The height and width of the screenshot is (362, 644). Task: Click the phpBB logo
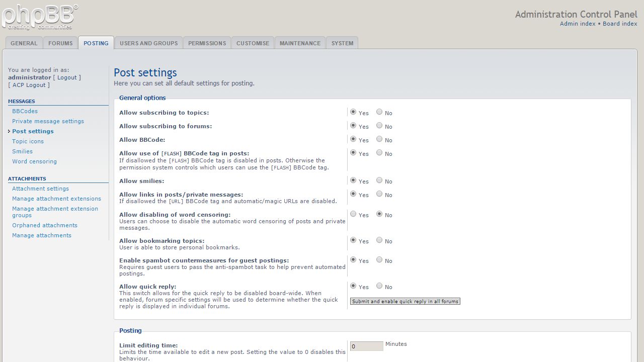click(x=40, y=17)
